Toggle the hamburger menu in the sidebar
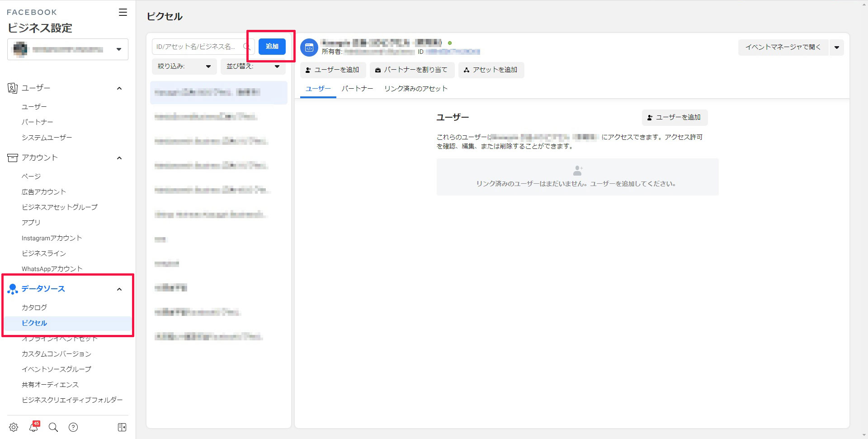This screenshot has height=439, width=868. coord(123,12)
